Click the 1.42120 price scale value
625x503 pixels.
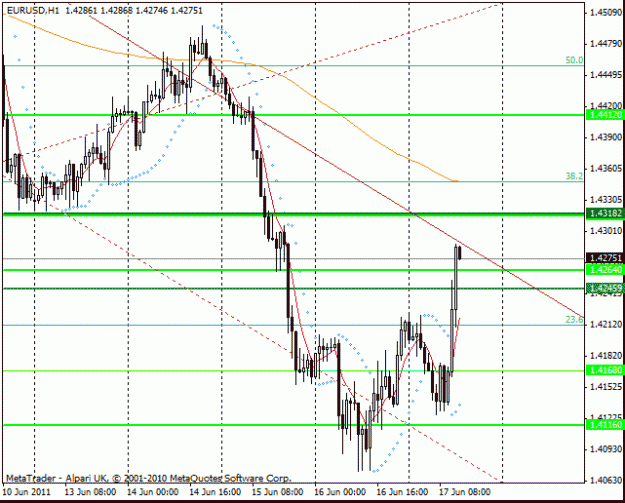click(x=606, y=324)
